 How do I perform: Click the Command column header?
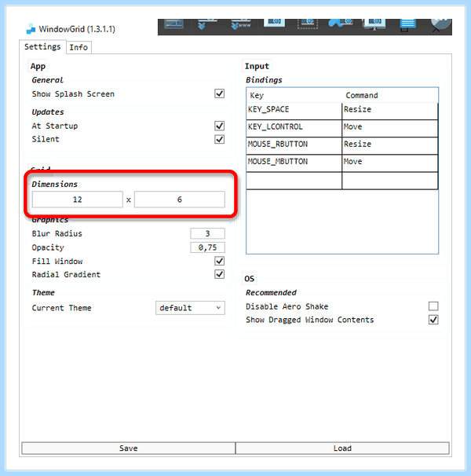390,95
